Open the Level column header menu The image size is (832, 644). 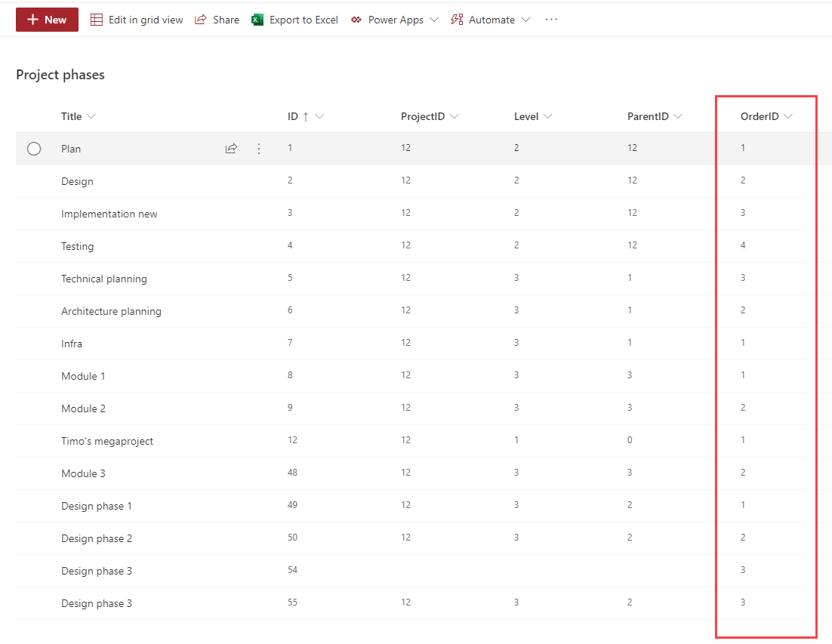547,116
